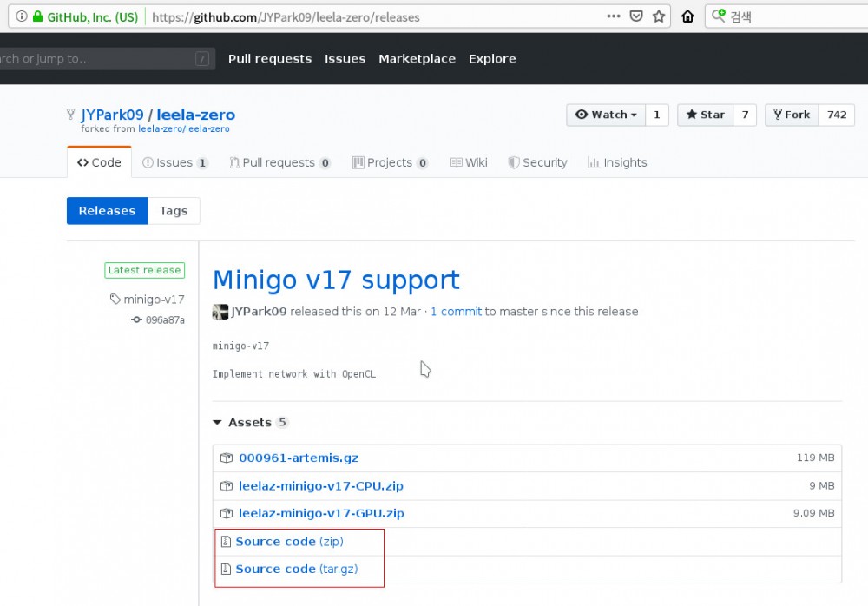The height and width of the screenshot is (606, 868).
Task: Click the green padlock security icon
Action: [x=37, y=16]
